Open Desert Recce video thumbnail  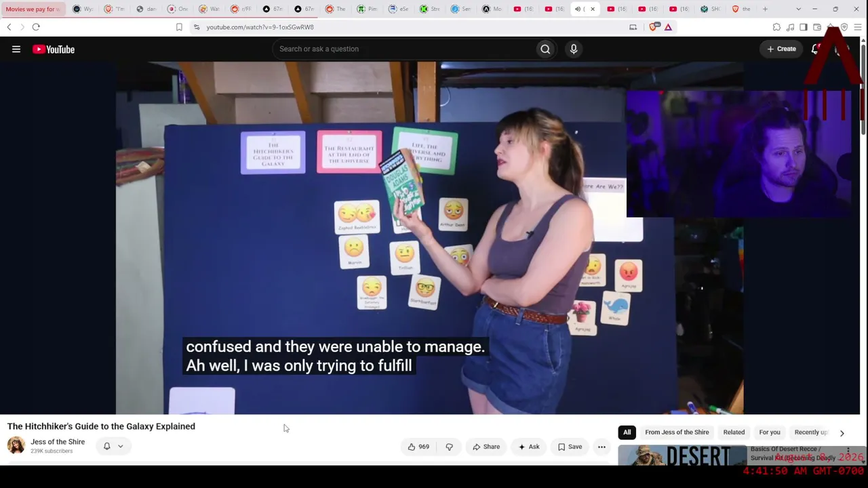pyautogui.click(x=682, y=455)
